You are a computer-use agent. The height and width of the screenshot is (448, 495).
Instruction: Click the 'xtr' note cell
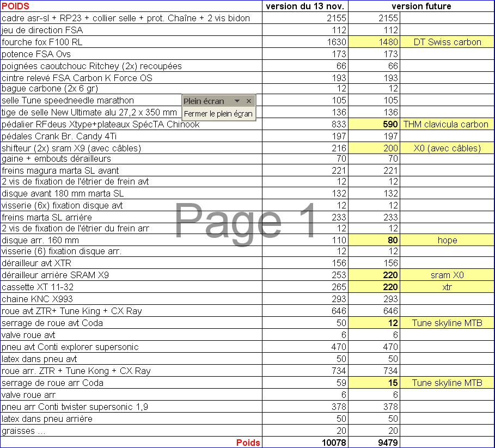point(447,287)
